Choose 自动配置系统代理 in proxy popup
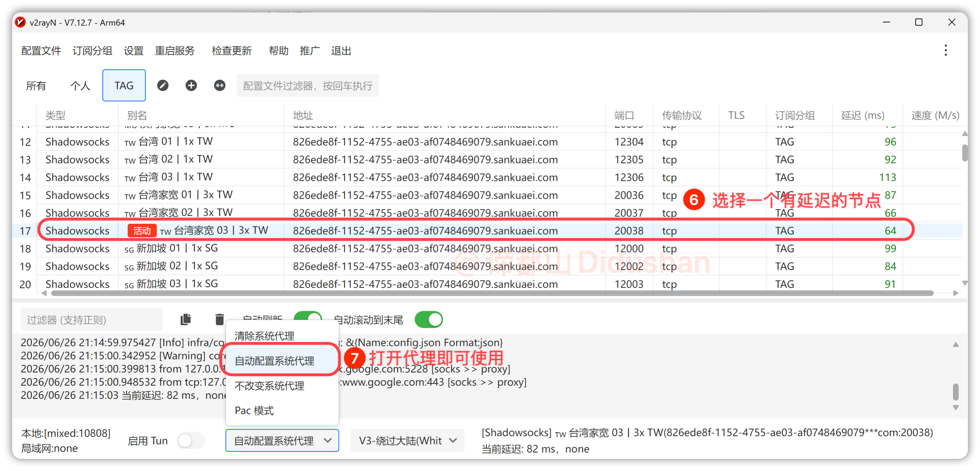Viewport: 980px width, 471px height. click(x=282, y=361)
